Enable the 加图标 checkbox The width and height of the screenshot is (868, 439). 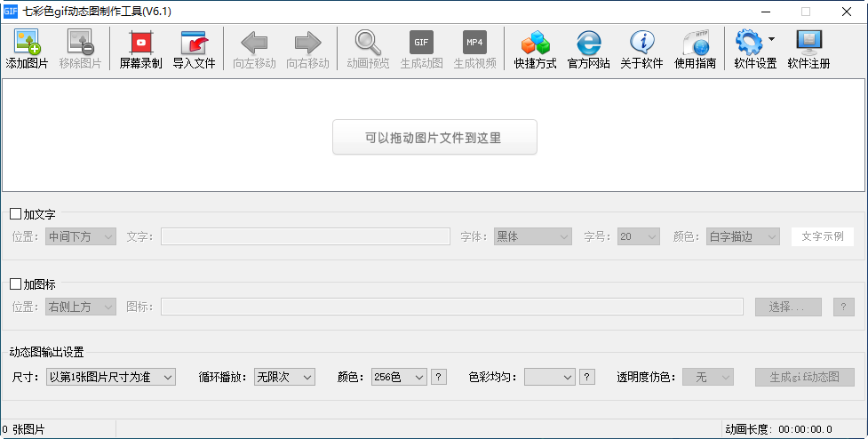[x=15, y=284]
